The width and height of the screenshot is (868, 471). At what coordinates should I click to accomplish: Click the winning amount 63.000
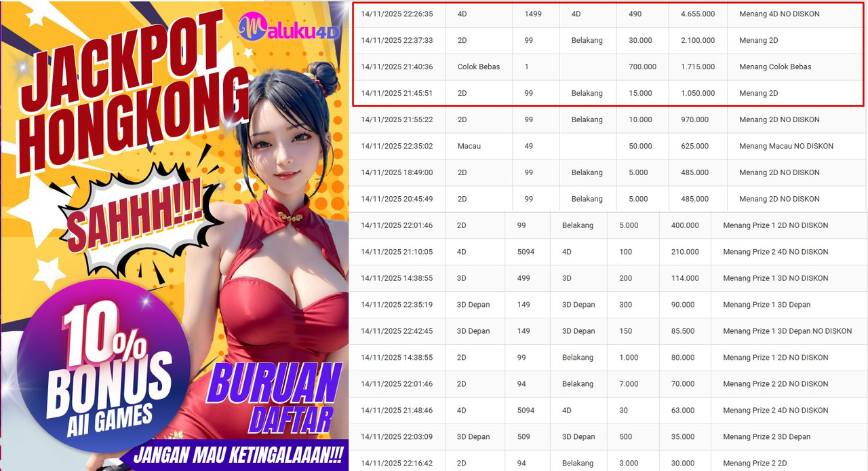(x=683, y=410)
